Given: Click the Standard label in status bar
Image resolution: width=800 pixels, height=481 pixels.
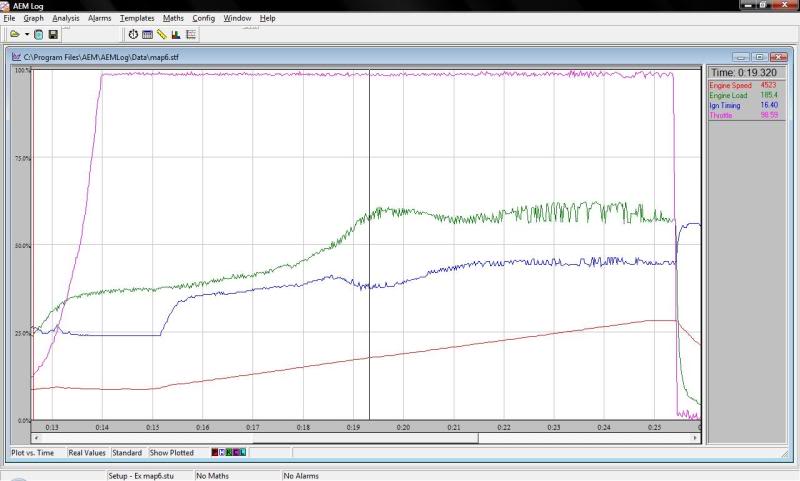Looking at the screenshot, I should pos(127,453).
